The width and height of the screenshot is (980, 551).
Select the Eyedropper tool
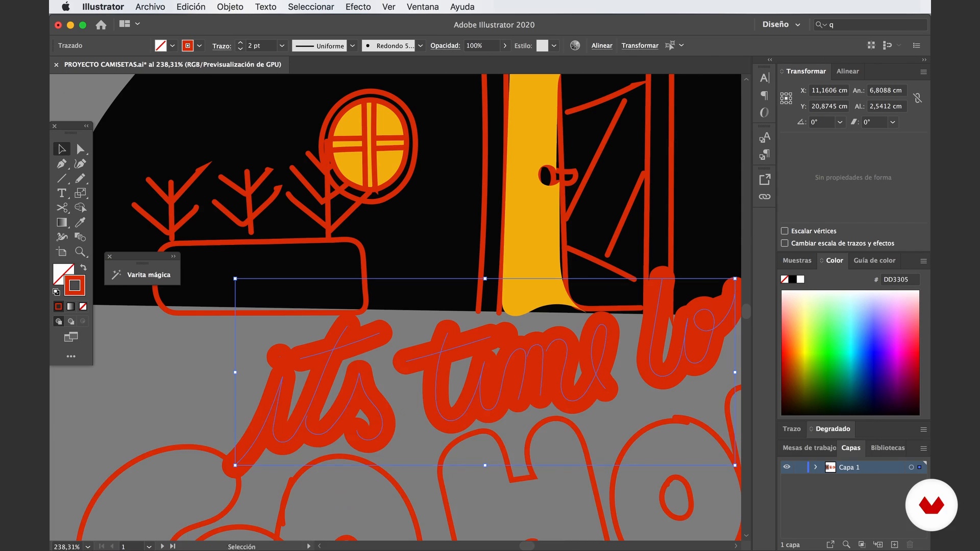click(x=80, y=222)
